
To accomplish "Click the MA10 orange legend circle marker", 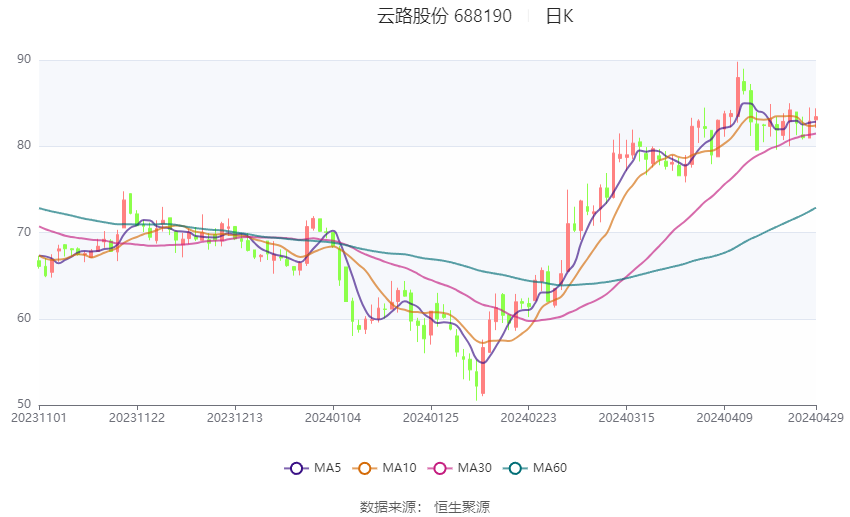I will coord(365,468).
